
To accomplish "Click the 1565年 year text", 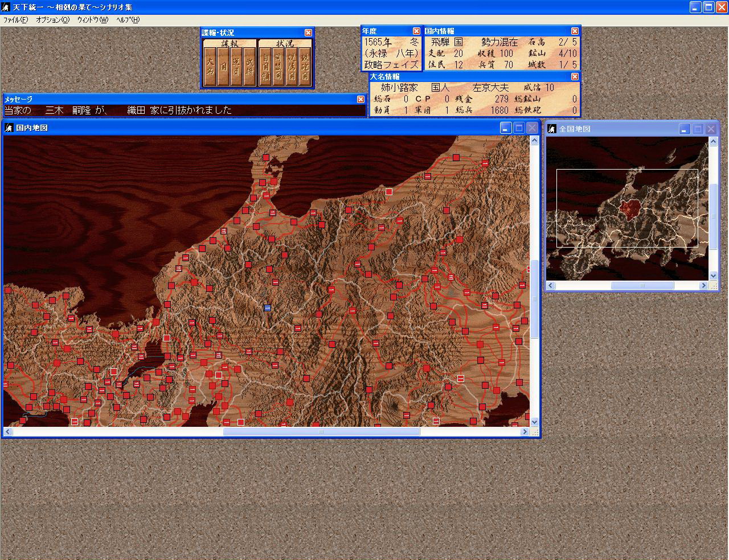I will pyautogui.click(x=378, y=42).
